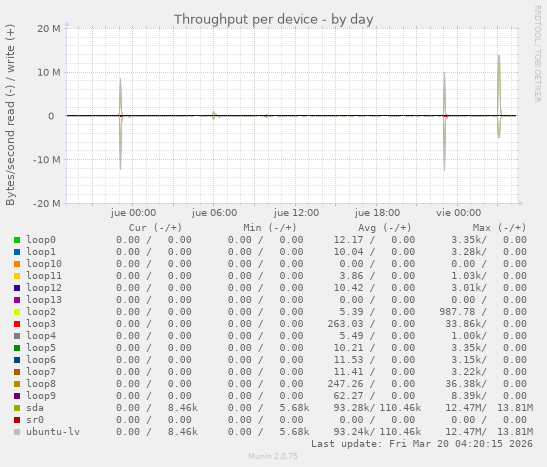Click the loop10 orange legend swatch
Screen dimensions: 547x467
(x=17, y=264)
